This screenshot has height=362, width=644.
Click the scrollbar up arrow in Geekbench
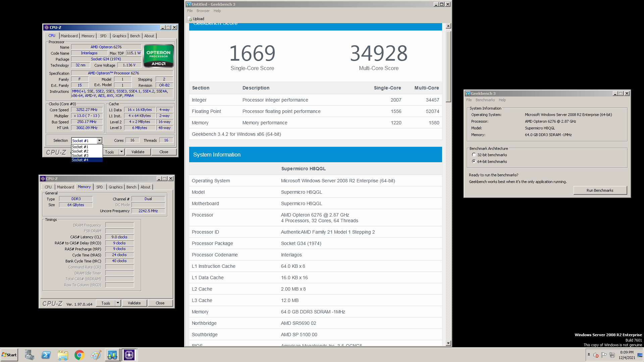click(448, 26)
